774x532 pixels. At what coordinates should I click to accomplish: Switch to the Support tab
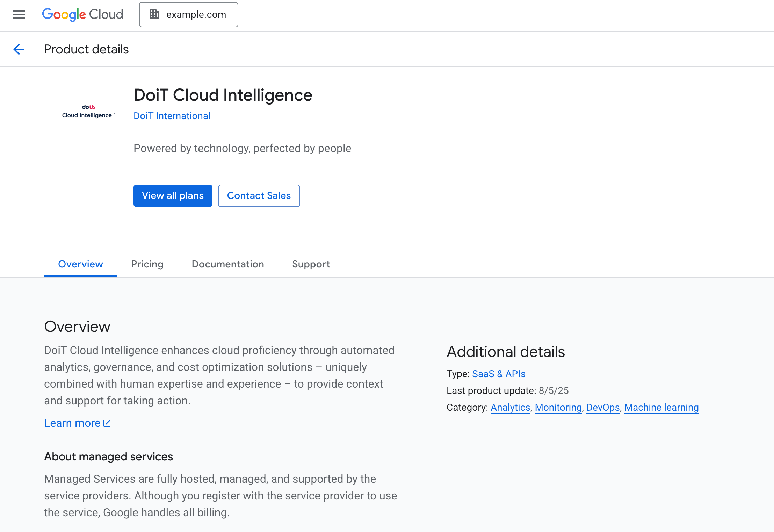click(311, 264)
